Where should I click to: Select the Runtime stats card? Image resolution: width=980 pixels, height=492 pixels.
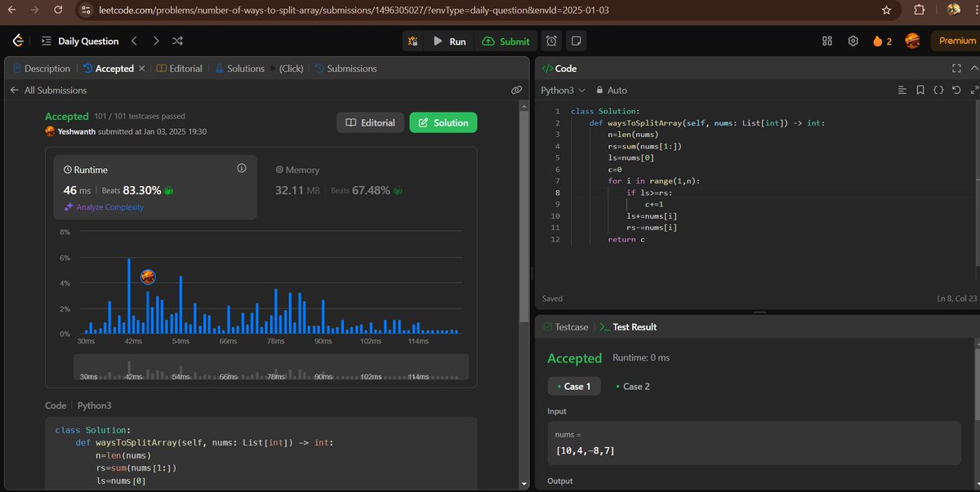[x=156, y=187]
